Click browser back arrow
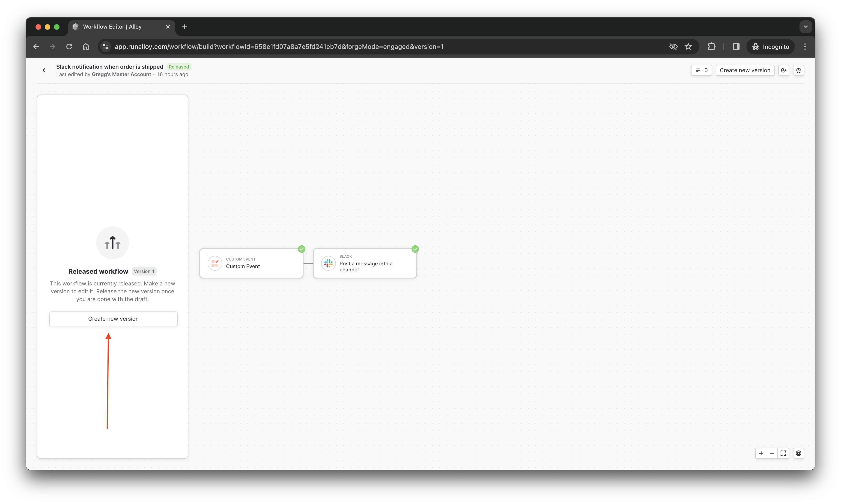The image size is (841, 504). 36,47
